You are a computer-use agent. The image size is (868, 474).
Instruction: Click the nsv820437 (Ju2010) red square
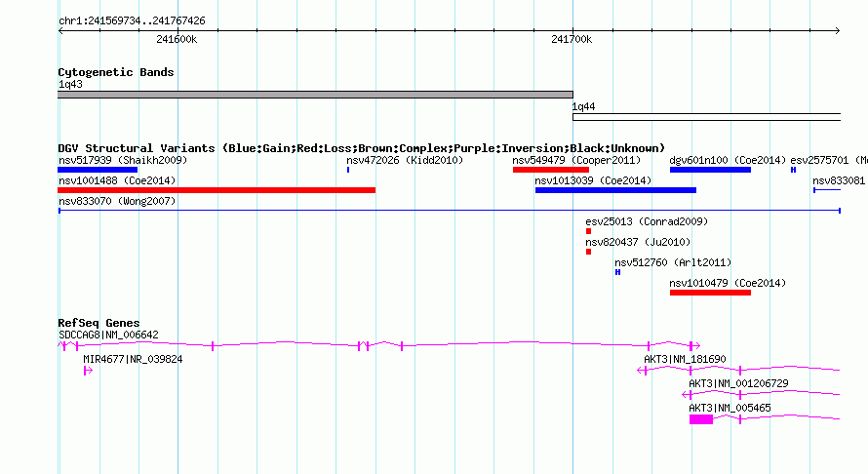pyautogui.click(x=588, y=252)
